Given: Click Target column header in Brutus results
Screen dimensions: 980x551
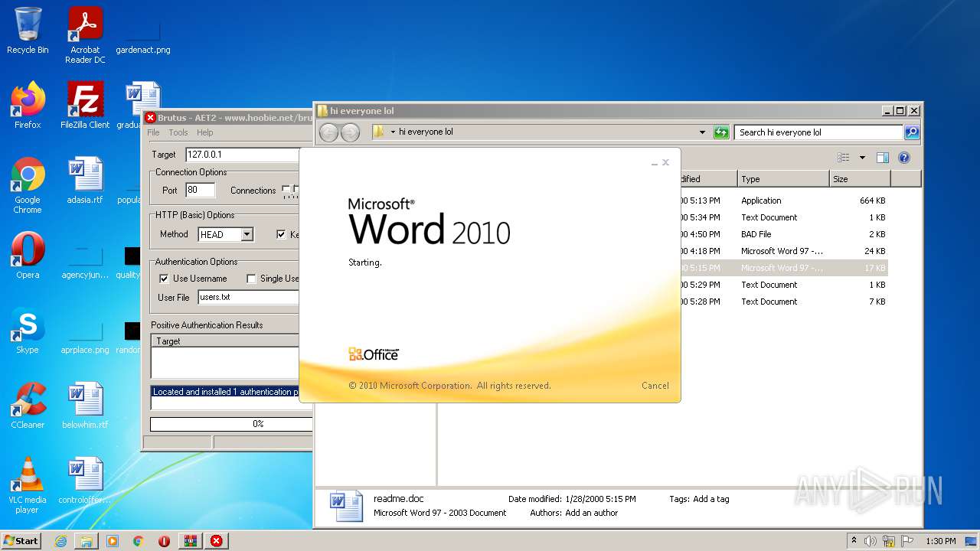Looking at the screenshot, I should tap(225, 341).
